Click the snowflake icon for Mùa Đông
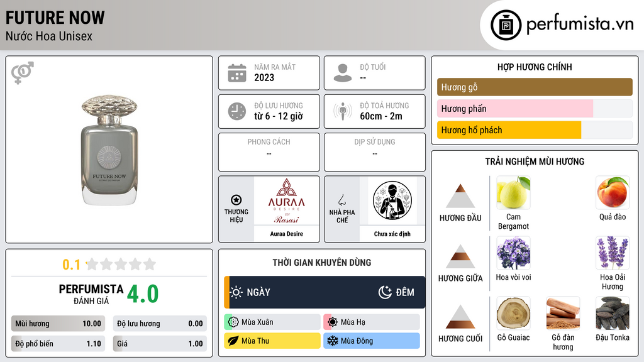The image size is (644, 362). click(333, 341)
